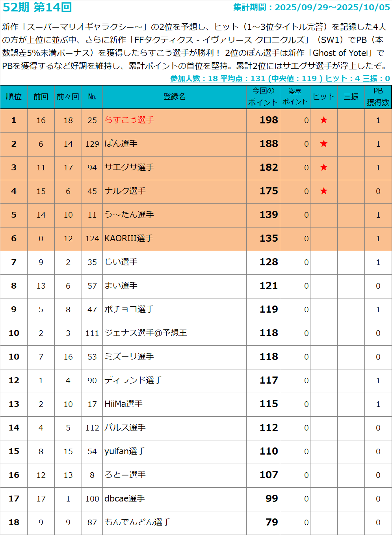The height and width of the screenshot is (535, 392).
Task: Click the red hit star in ぽん選手's row
Action: tap(323, 144)
